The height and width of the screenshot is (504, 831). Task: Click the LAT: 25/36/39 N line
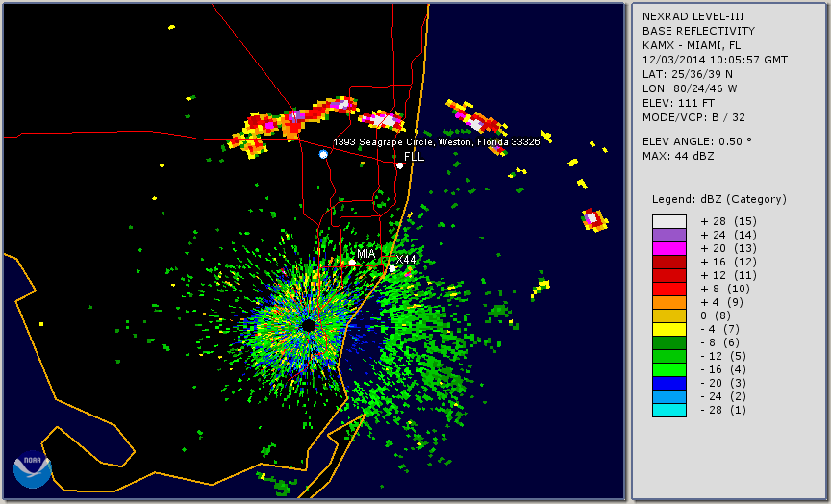coord(688,74)
